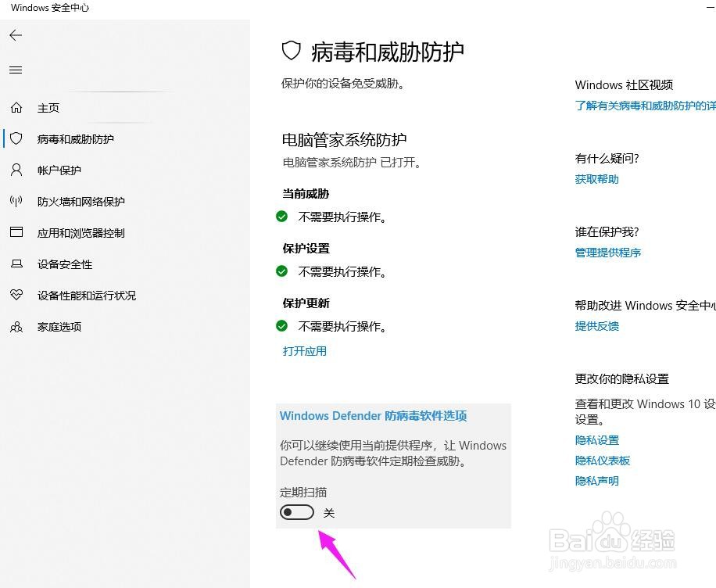The height and width of the screenshot is (588, 716).
Task: Click the 打开应用 link
Action: pos(303,351)
